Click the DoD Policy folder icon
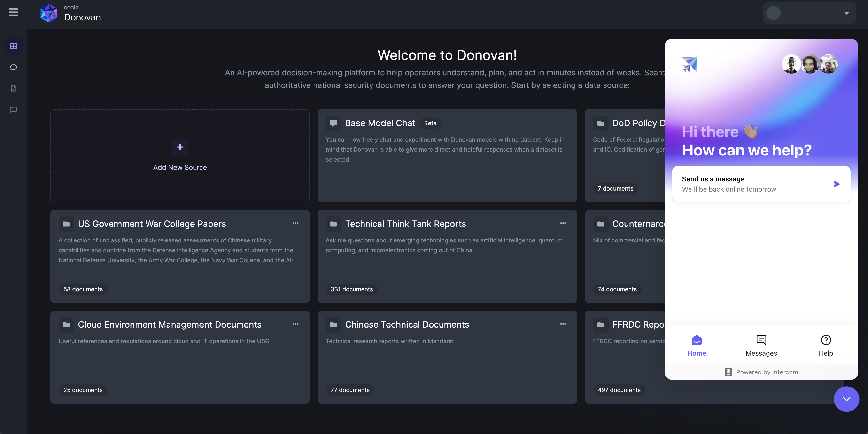The height and width of the screenshot is (434, 868). pos(600,123)
